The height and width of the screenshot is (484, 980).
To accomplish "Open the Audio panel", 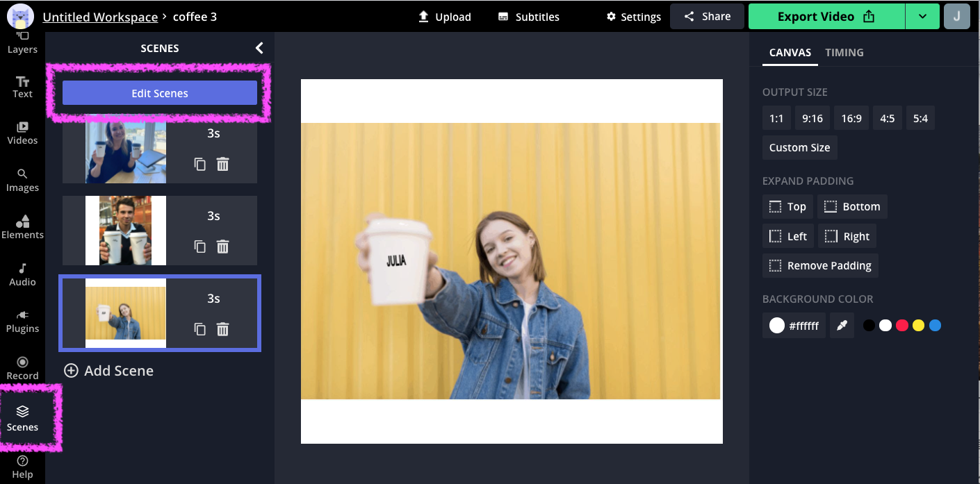I will coord(22,276).
